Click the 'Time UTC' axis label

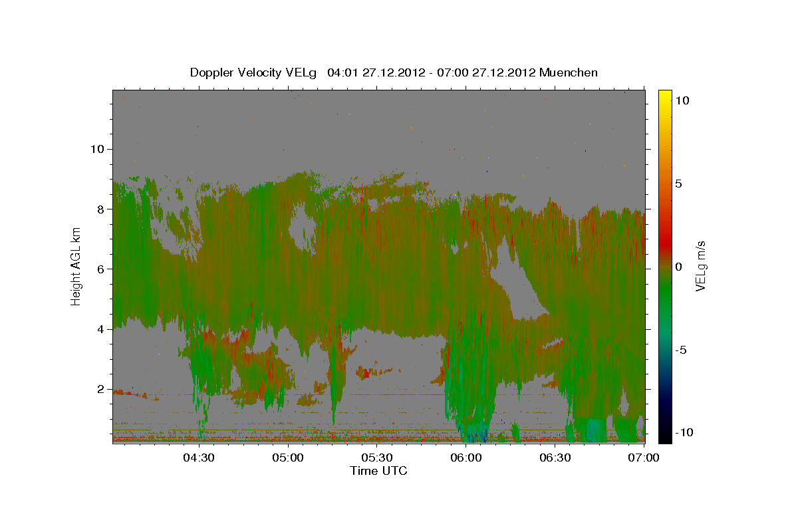point(378,471)
